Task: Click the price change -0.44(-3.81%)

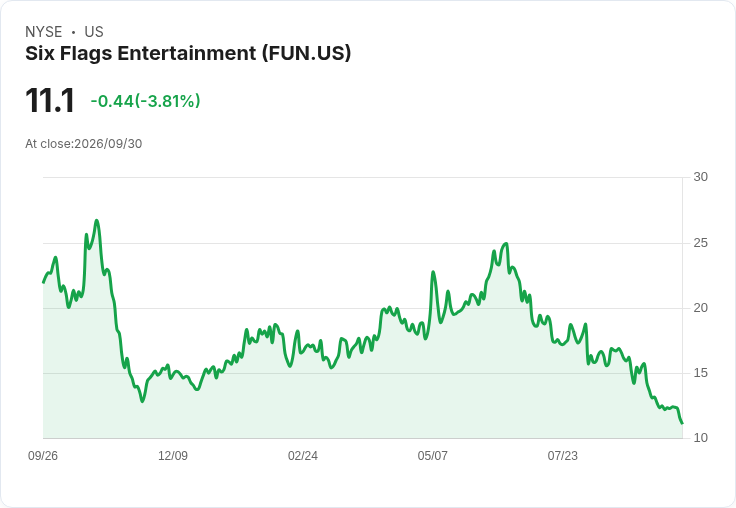Action: (x=146, y=101)
